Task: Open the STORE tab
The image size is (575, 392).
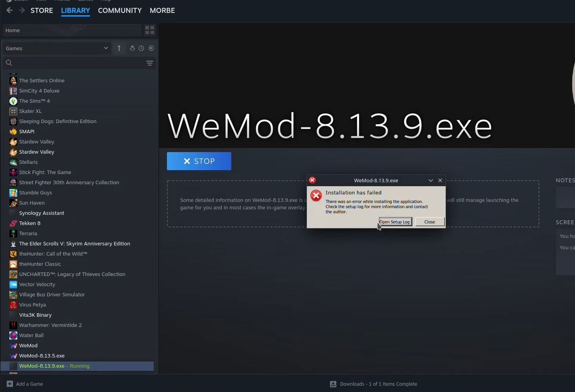Action: click(x=42, y=11)
